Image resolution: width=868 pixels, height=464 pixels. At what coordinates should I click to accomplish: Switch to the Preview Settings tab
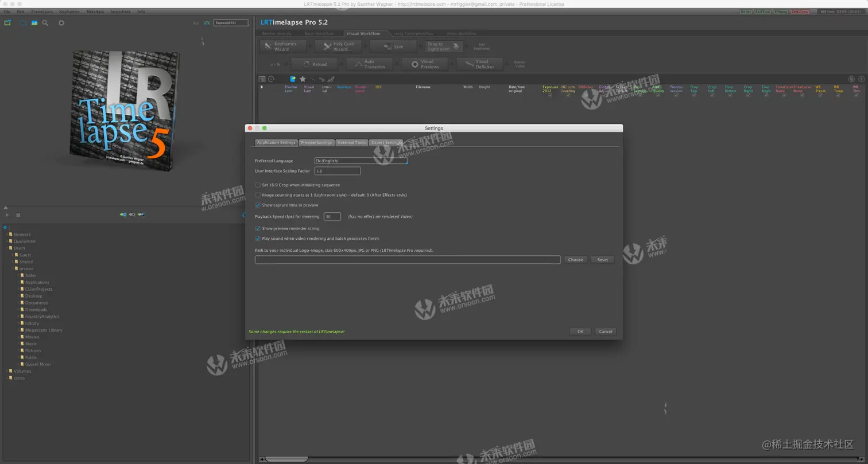pos(316,142)
